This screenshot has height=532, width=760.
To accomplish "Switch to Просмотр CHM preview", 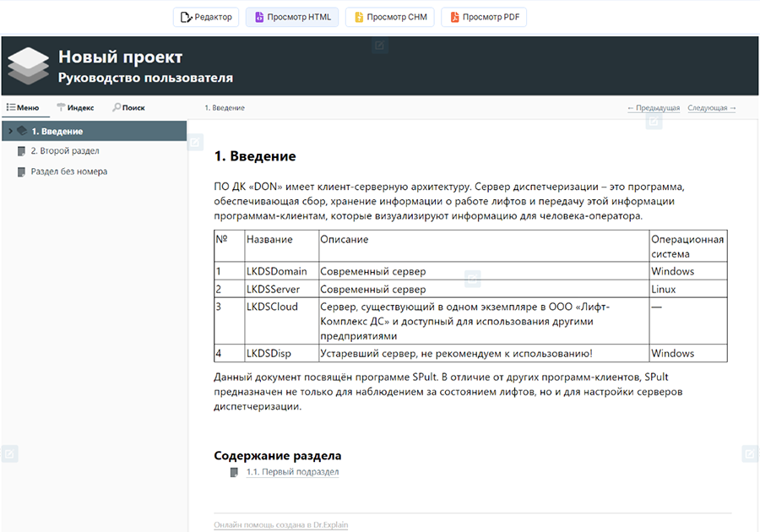I will [x=390, y=17].
